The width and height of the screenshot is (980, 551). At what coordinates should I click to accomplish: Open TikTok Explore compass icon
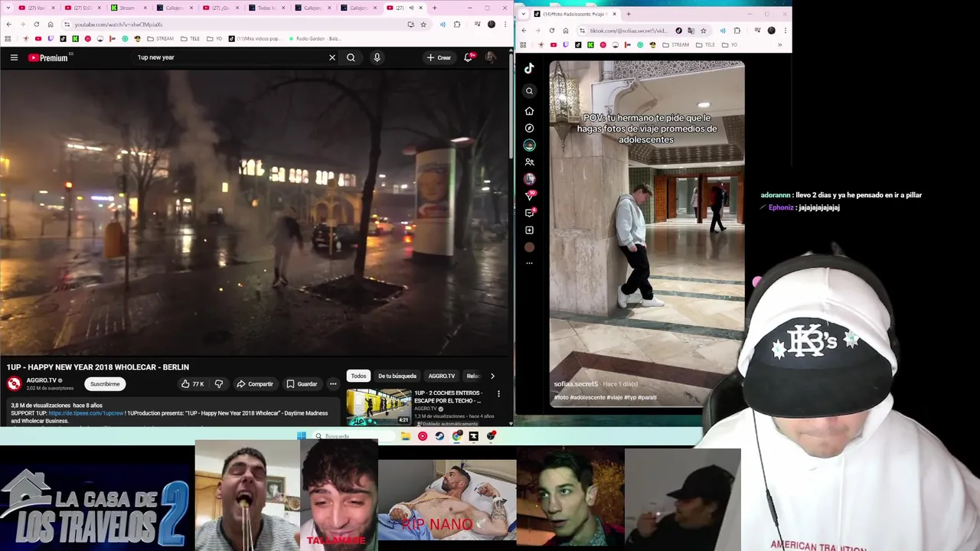coord(529,128)
